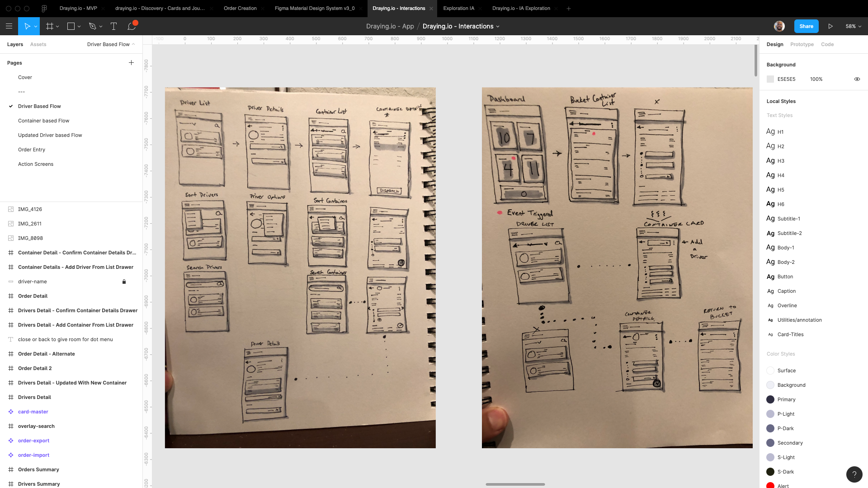Image resolution: width=868 pixels, height=488 pixels.
Task: Select the Move tool
Action: click(x=27, y=26)
